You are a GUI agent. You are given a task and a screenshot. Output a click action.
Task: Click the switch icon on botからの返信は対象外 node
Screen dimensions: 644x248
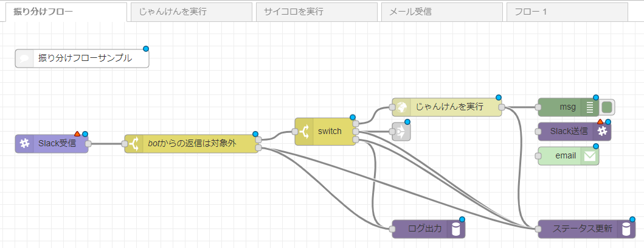point(134,144)
